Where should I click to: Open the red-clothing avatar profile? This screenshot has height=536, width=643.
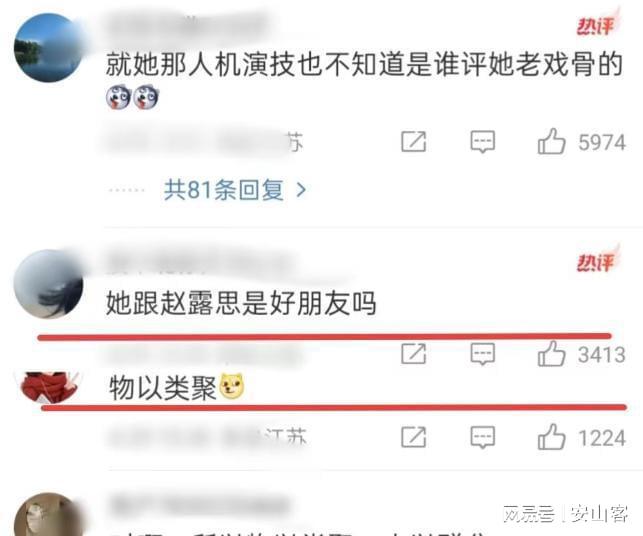49,388
